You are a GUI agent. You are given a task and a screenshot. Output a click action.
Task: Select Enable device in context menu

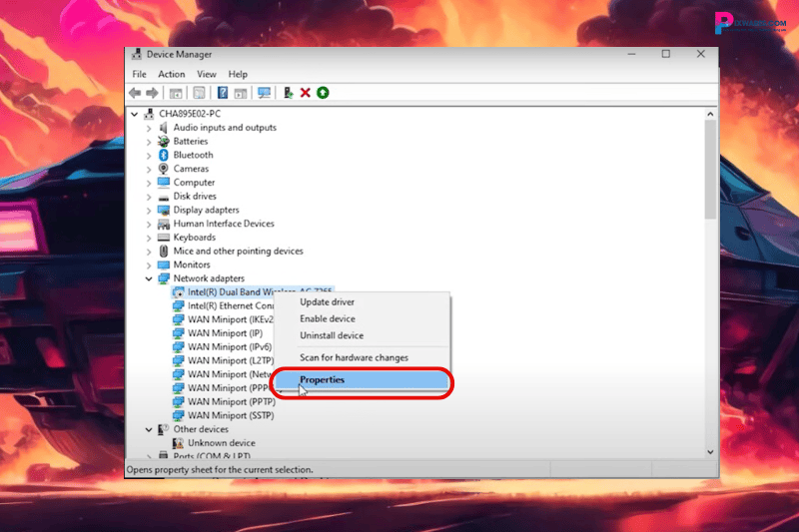click(327, 318)
